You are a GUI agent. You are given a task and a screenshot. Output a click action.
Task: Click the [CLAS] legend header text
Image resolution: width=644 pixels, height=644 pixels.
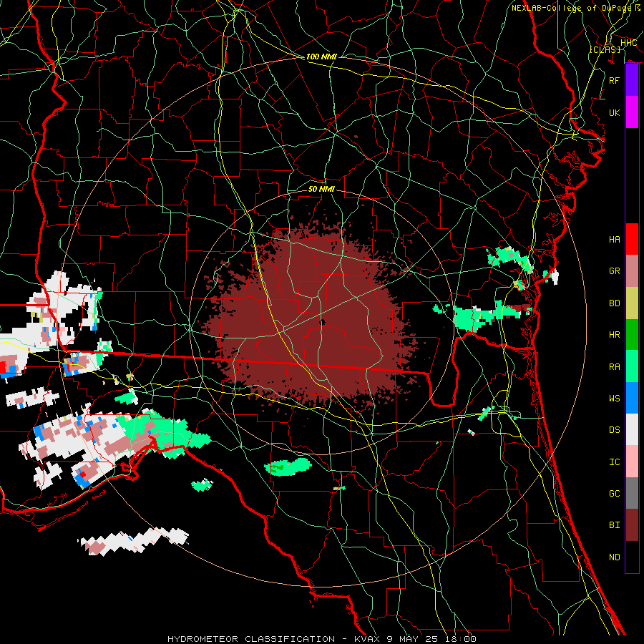click(x=605, y=49)
